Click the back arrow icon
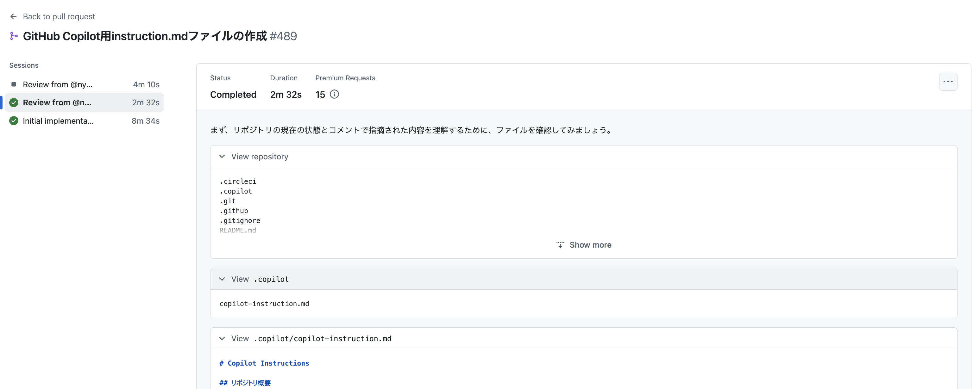 (x=13, y=16)
